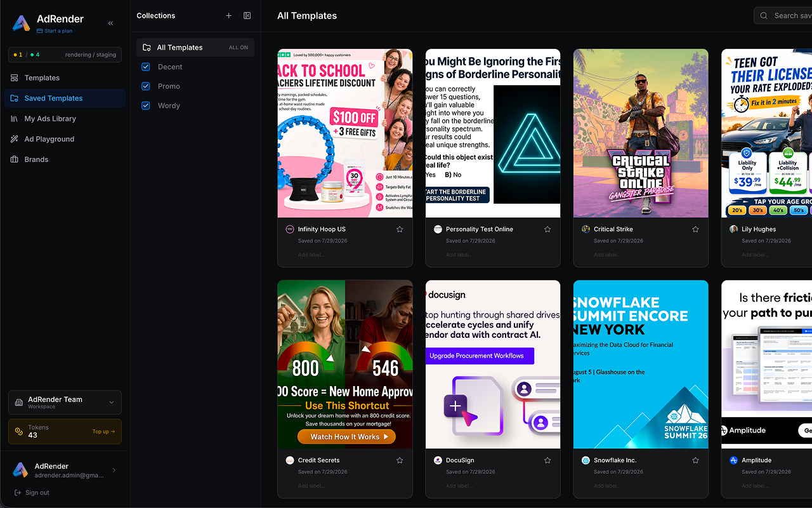Go to My Ads Library
The image size is (812, 508).
click(65, 119)
